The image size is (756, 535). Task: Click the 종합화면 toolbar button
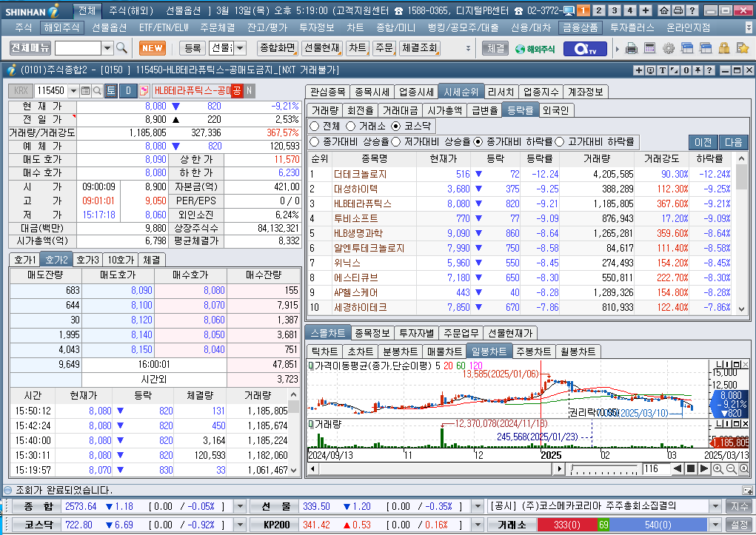pyautogui.click(x=277, y=47)
